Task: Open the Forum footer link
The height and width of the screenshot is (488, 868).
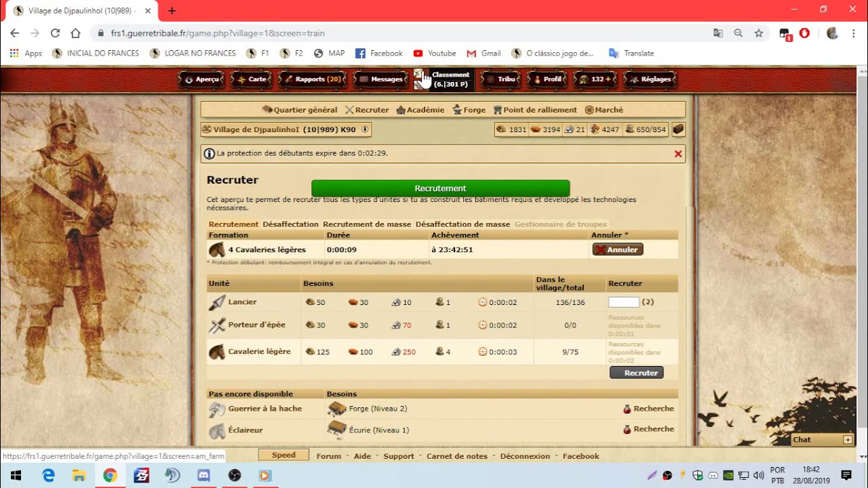Action: pyautogui.click(x=329, y=456)
